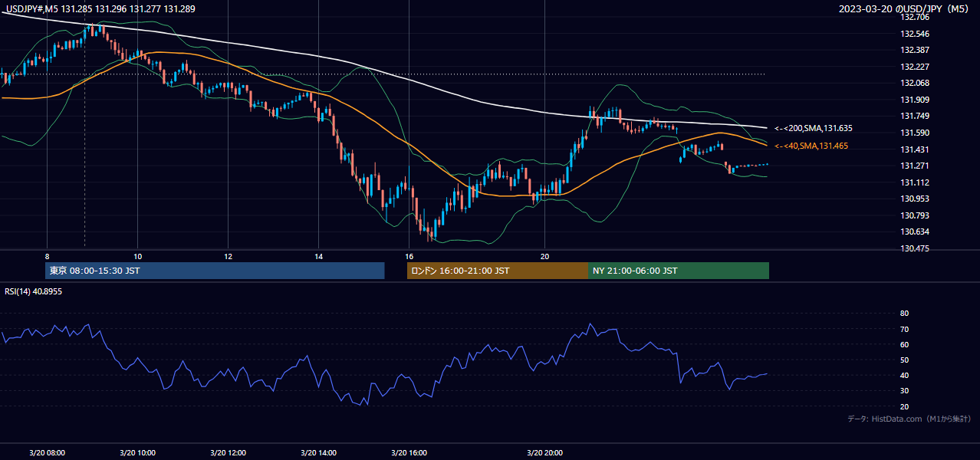Click the 3/20 14:00 bottom time label

pyautogui.click(x=318, y=452)
